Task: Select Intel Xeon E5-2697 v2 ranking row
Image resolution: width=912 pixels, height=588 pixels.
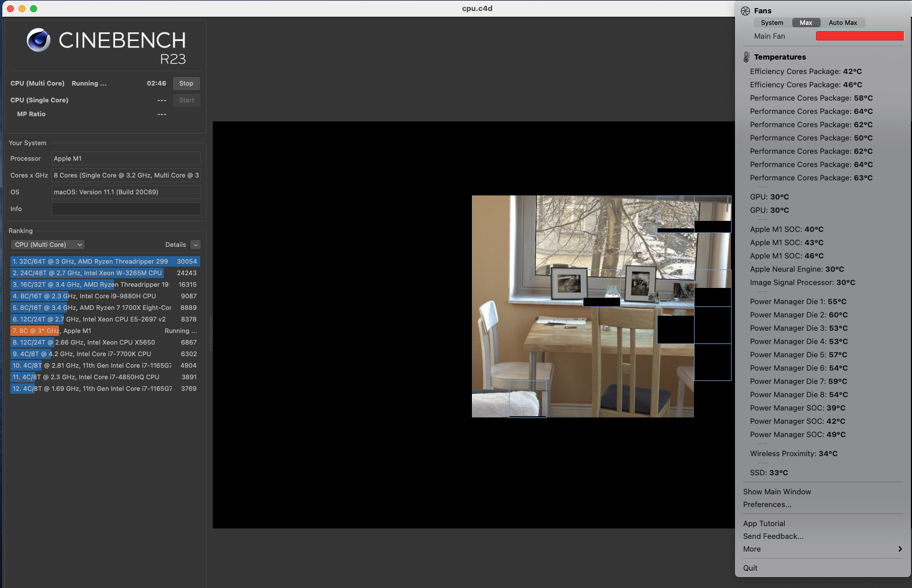Action: pyautogui.click(x=105, y=319)
